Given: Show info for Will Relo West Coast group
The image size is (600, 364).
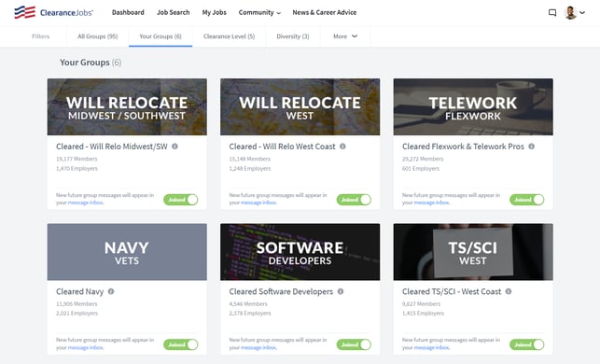Looking at the screenshot, I should [342, 147].
